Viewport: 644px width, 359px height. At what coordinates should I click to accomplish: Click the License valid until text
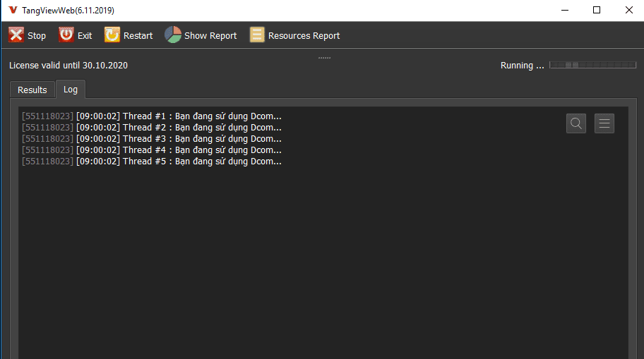68,66
